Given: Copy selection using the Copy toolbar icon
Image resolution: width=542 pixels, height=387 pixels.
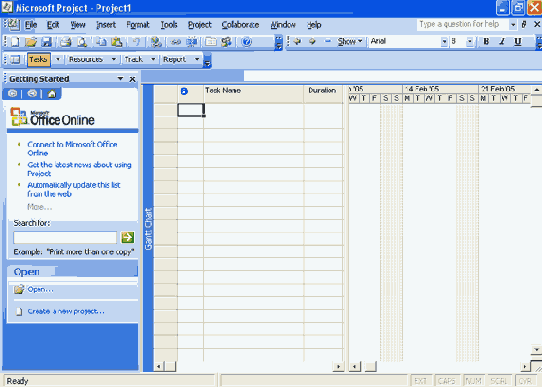Looking at the screenshot, I should pos(101,42).
